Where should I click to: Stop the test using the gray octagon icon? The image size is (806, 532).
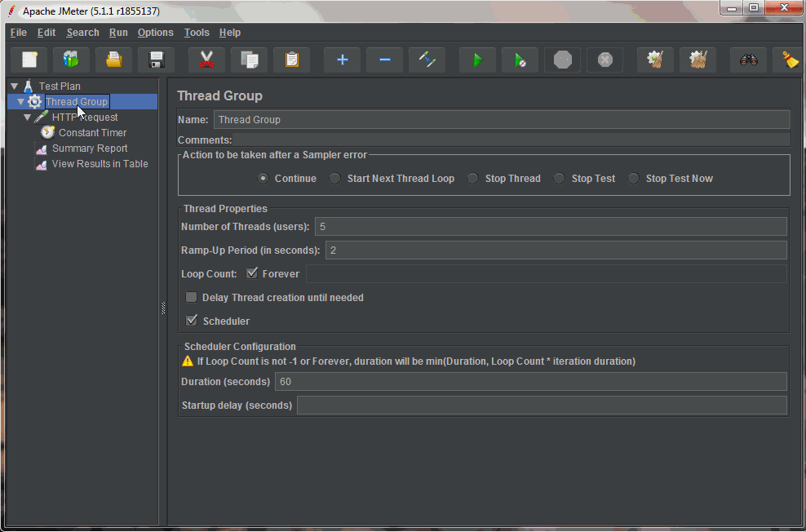562,59
